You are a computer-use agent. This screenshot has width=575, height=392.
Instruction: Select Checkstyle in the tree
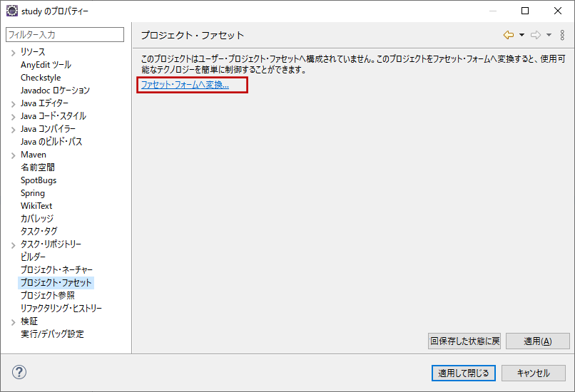tap(41, 78)
